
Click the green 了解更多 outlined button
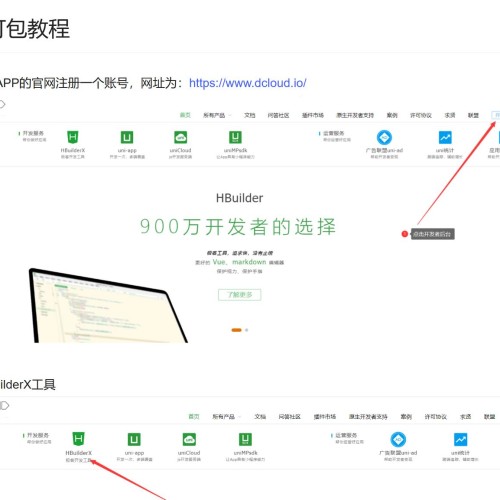(240, 295)
